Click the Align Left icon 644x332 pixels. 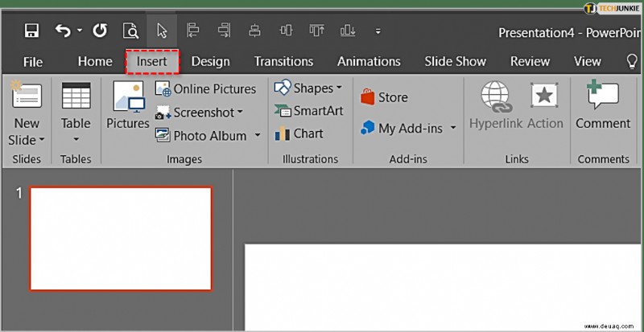click(192, 31)
